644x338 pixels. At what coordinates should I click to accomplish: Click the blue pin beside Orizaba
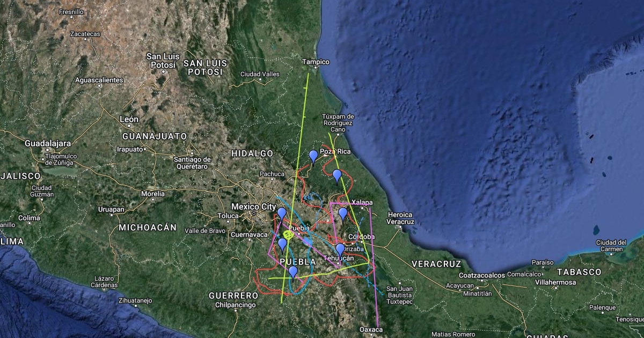pos(340,249)
